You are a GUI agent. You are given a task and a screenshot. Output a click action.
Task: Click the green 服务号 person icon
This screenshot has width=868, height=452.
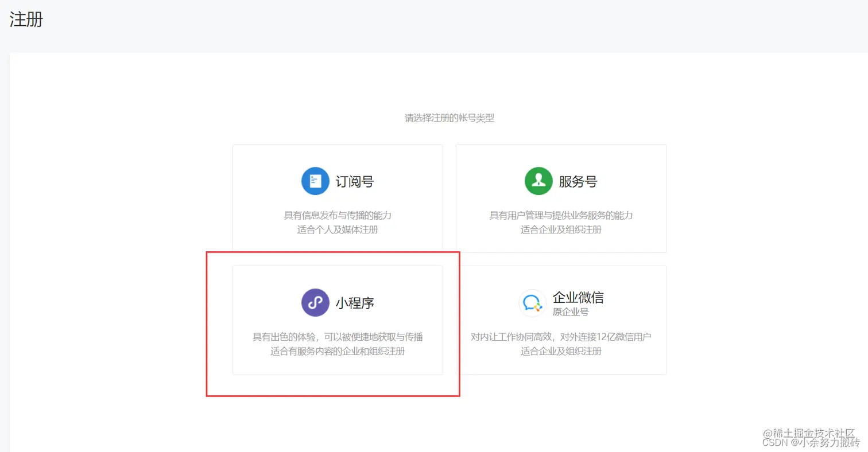tap(538, 181)
